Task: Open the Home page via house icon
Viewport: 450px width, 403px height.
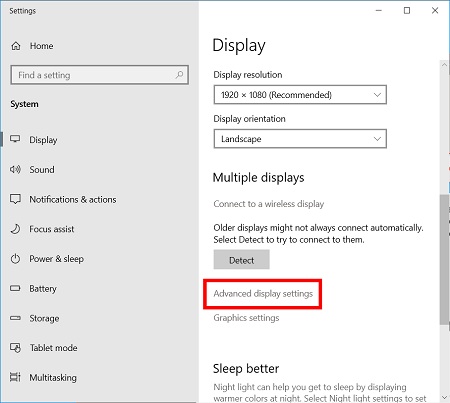Action: click(x=16, y=46)
